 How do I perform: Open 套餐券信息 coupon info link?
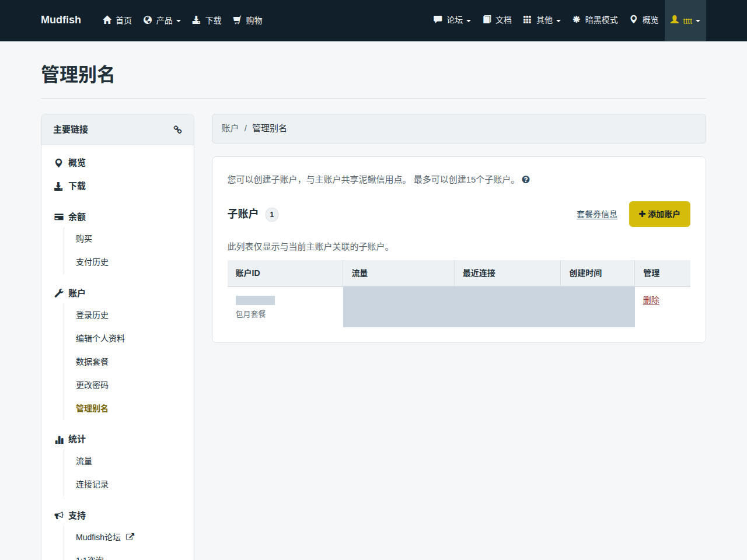click(597, 214)
